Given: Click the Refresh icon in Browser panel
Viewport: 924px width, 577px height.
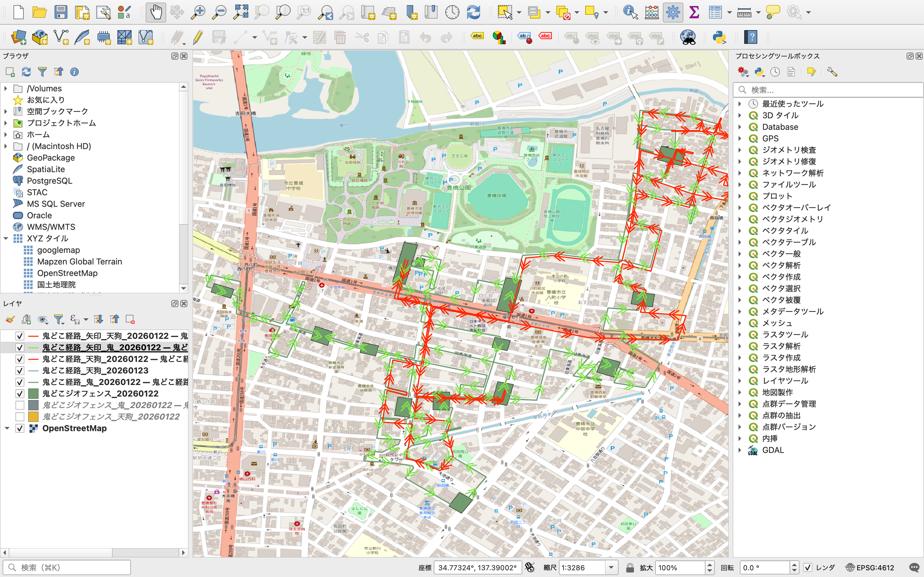Looking at the screenshot, I should click(26, 72).
